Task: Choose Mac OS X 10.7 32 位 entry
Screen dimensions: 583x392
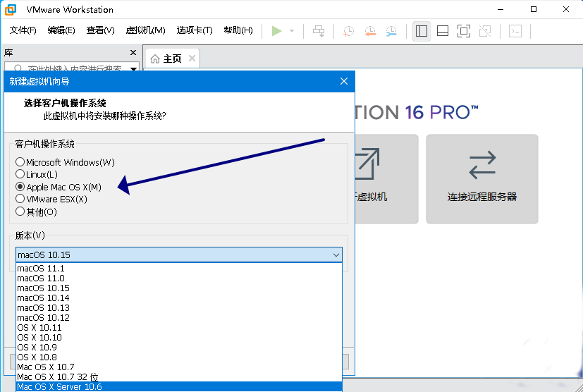Action: click(179, 376)
